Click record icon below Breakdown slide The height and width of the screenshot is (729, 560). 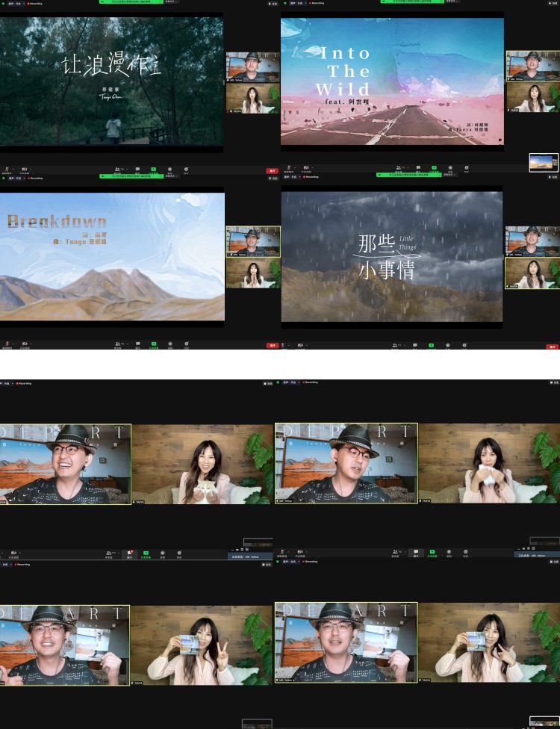[x=169, y=344]
